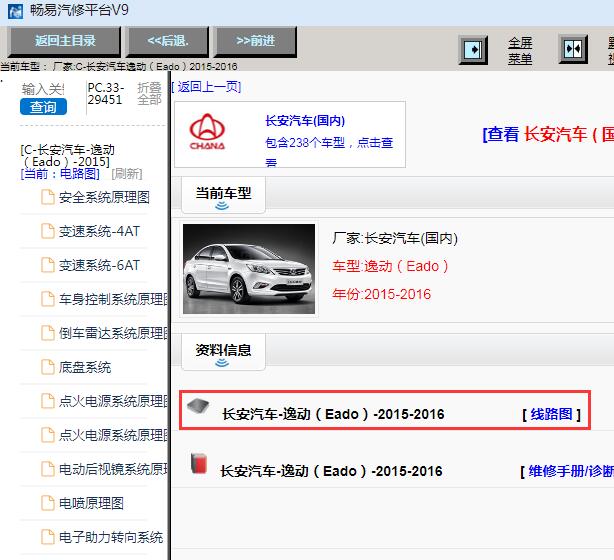Focus the 输入关键字 search field
Screen dimensions: 614x560
click(43, 89)
